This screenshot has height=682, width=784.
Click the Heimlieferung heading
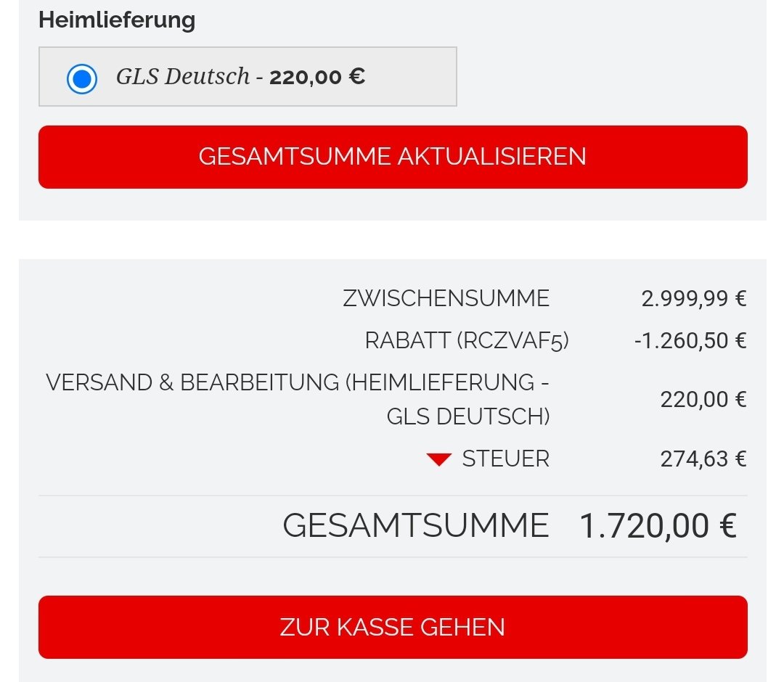pyautogui.click(x=117, y=20)
